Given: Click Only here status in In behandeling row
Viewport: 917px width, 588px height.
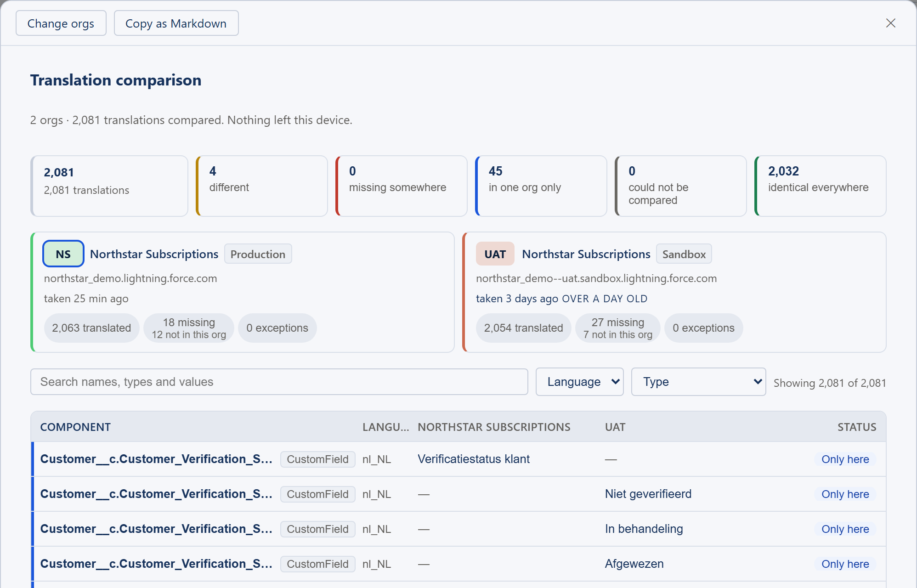Looking at the screenshot, I should tap(845, 529).
